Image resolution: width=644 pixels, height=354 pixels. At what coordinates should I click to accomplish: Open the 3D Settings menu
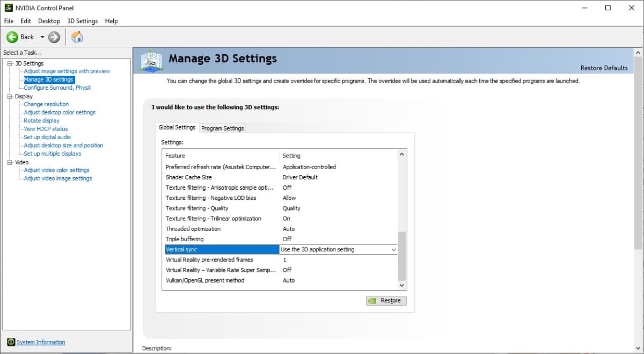click(82, 21)
